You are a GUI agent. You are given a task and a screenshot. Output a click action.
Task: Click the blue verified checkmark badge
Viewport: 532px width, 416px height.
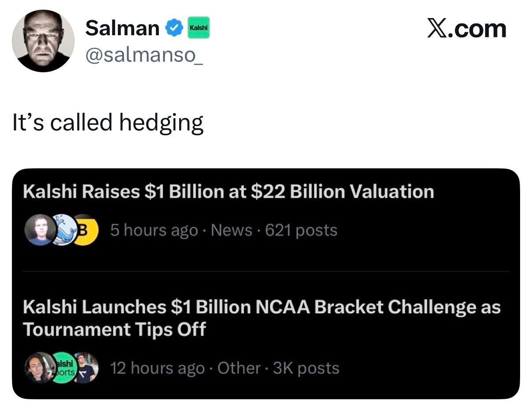pyautogui.click(x=174, y=29)
